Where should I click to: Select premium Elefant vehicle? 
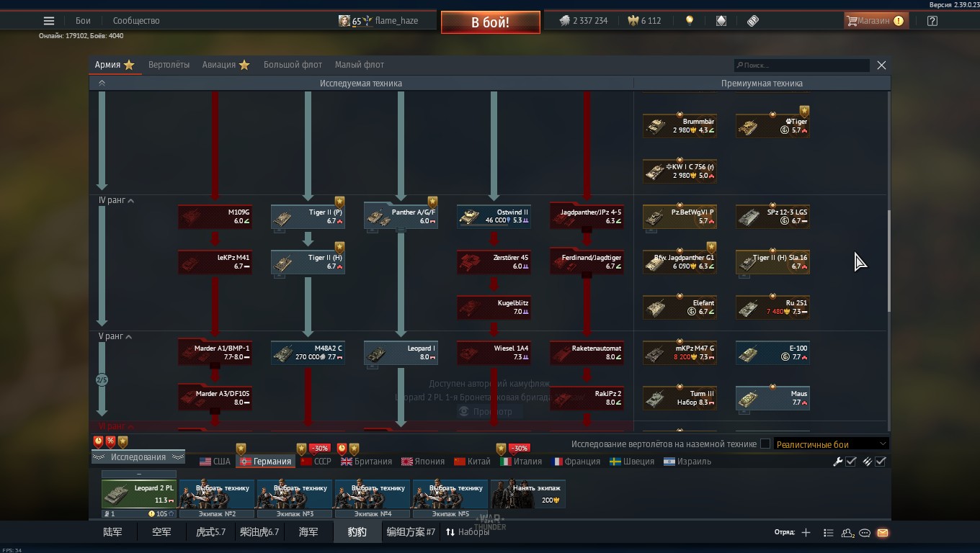pos(680,307)
